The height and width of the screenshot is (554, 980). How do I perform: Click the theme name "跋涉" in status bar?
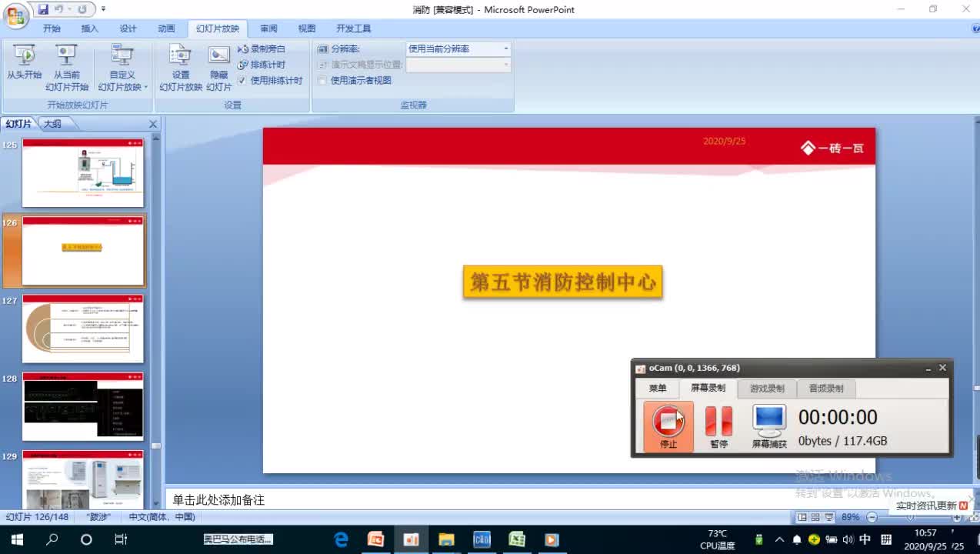click(98, 517)
